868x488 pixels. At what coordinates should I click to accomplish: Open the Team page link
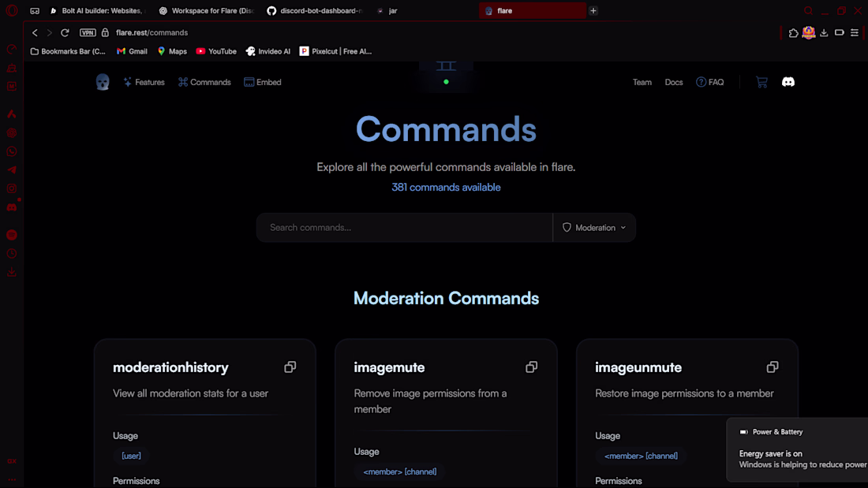642,82
